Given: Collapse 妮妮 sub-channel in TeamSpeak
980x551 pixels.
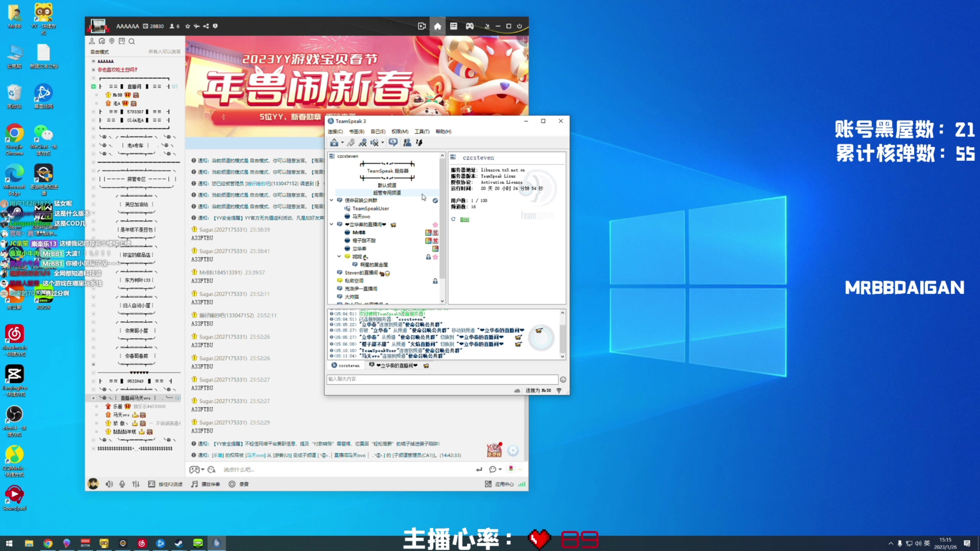Looking at the screenshot, I should coord(339,256).
